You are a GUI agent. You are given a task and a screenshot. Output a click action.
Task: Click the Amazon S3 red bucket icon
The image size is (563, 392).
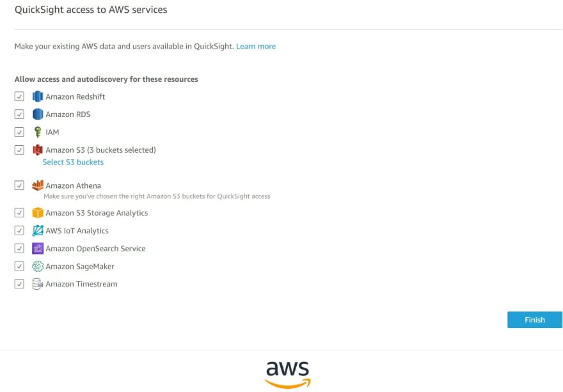tap(38, 150)
